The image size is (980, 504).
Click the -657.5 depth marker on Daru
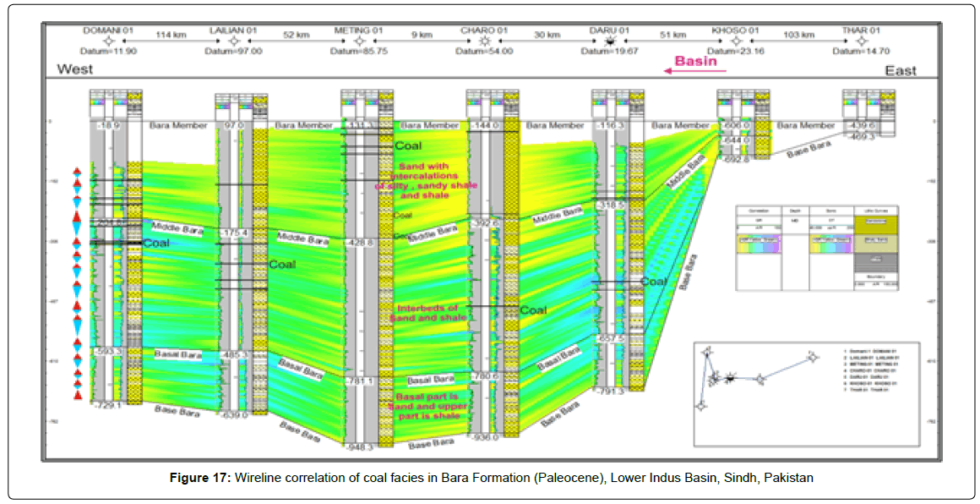click(x=610, y=338)
